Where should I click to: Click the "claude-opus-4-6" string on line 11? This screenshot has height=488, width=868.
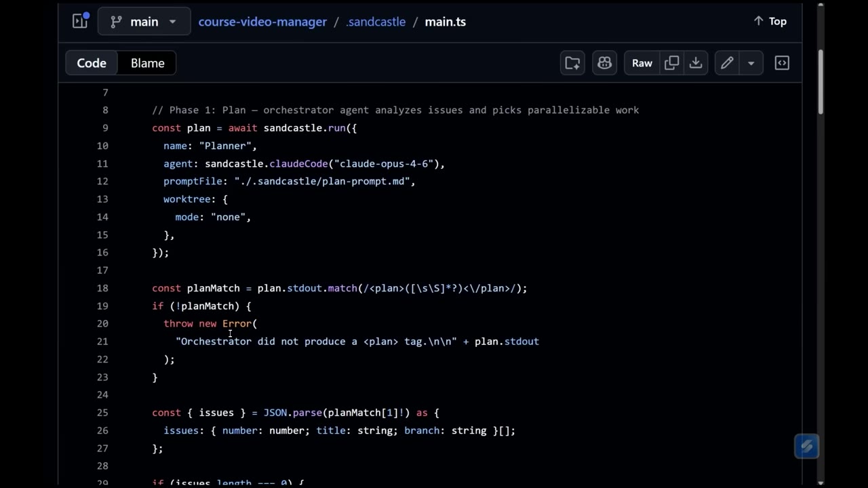click(x=383, y=163)
